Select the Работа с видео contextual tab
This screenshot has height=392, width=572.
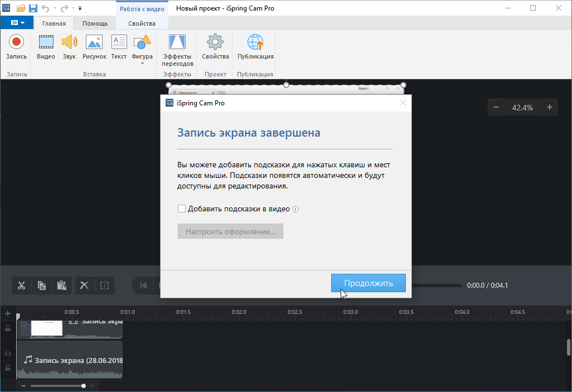point(142,9)
